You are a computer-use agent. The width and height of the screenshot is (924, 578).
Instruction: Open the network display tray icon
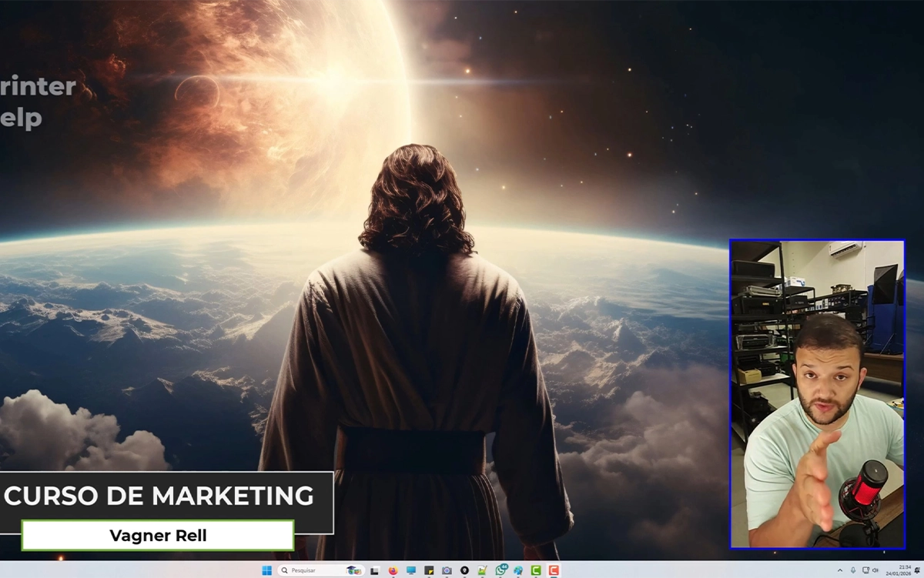tap(865, 570)
